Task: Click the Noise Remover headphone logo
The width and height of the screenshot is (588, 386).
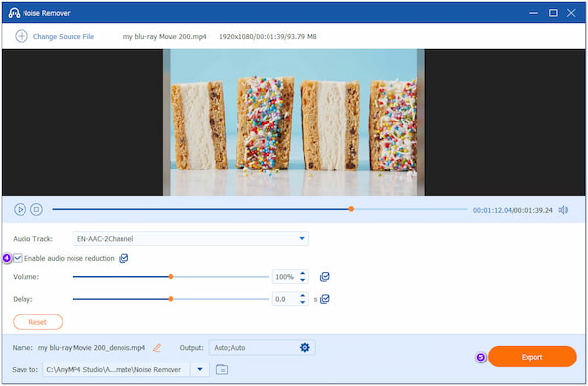Action: 14,13
